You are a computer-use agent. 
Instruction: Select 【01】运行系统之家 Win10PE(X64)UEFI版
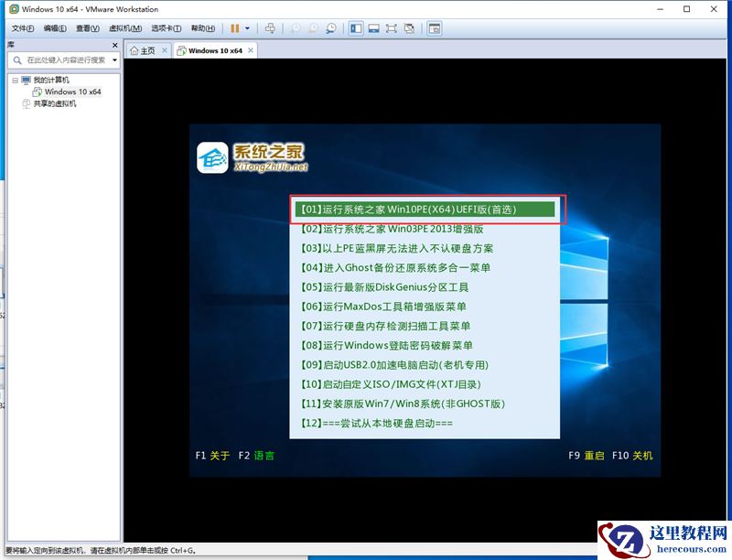[425, 209]
